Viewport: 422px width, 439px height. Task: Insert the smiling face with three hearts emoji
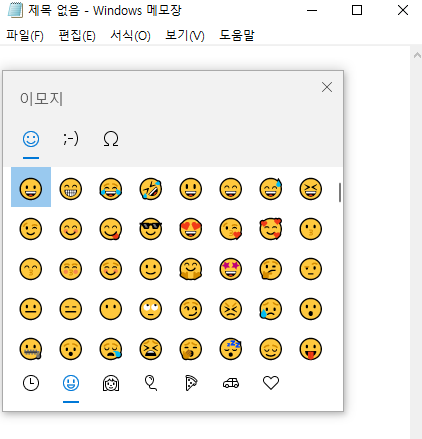coord(271,229)
